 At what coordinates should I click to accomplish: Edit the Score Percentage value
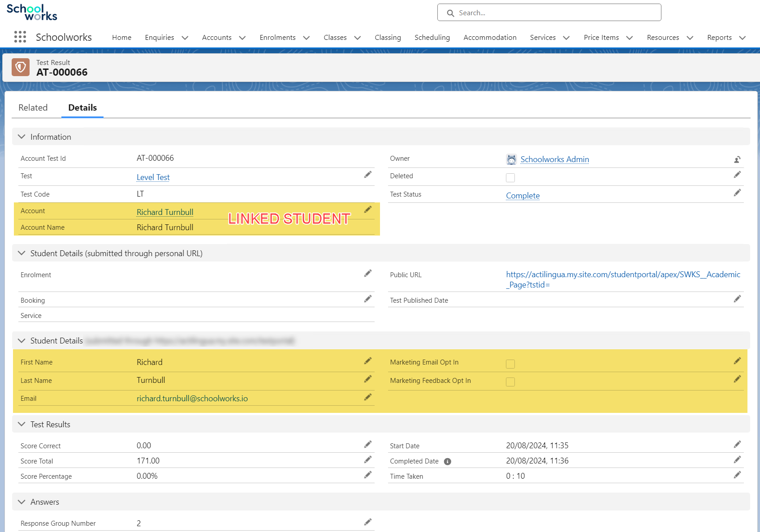pyautogui.click(x=368, y=475)
